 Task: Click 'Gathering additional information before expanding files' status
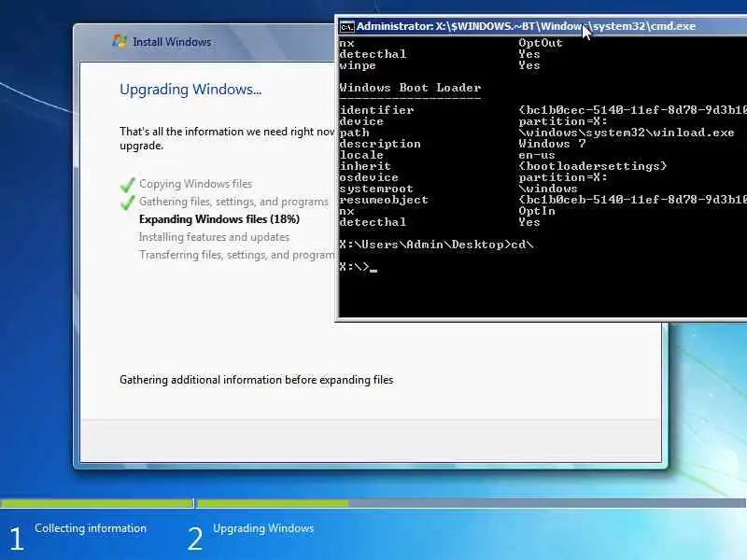[x=256, y=380]
